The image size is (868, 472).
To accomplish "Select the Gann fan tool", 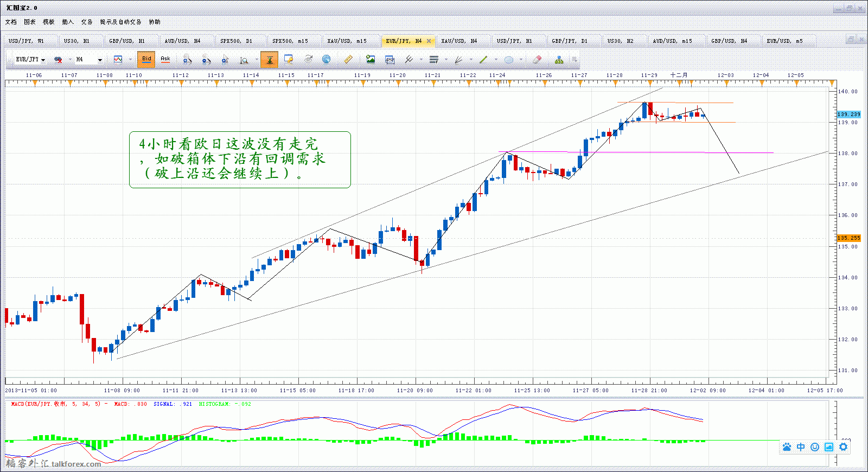I will click(x=458, y=60).
